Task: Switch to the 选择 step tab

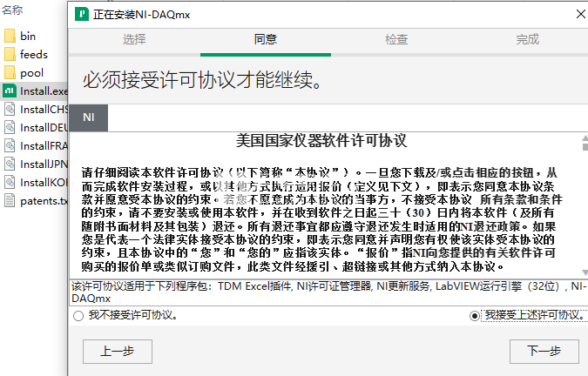Action: tap(134, 39)
